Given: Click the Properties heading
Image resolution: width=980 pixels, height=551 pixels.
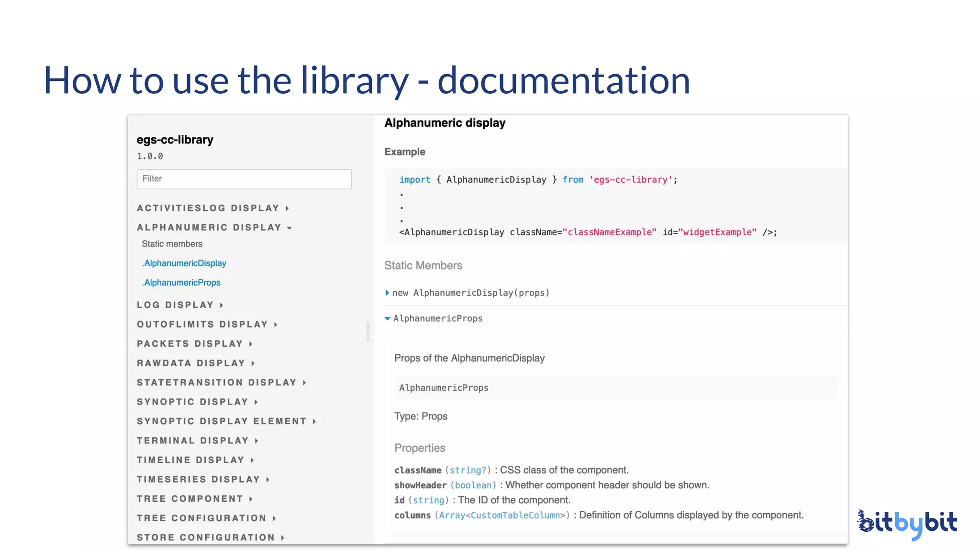Looking at the screenshot, I should point(420,448).
